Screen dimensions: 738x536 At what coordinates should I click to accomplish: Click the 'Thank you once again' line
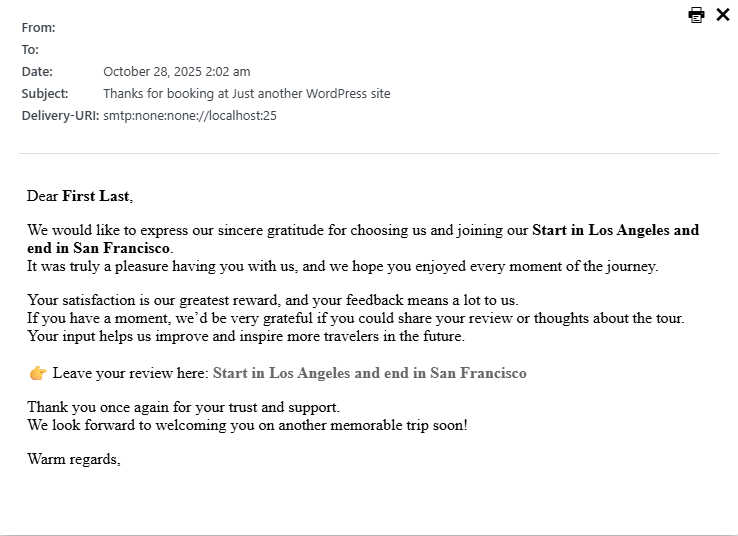pos(184,407)
